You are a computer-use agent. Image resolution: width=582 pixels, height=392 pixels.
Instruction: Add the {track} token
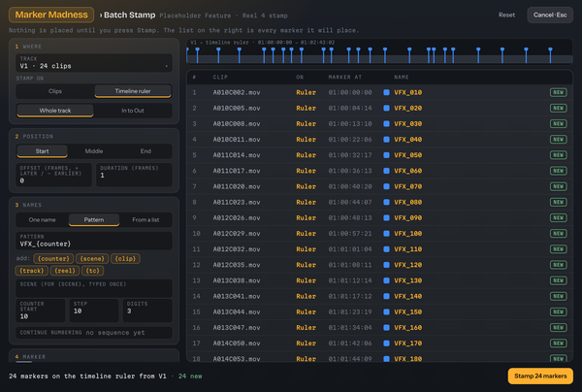click(32, 271)
